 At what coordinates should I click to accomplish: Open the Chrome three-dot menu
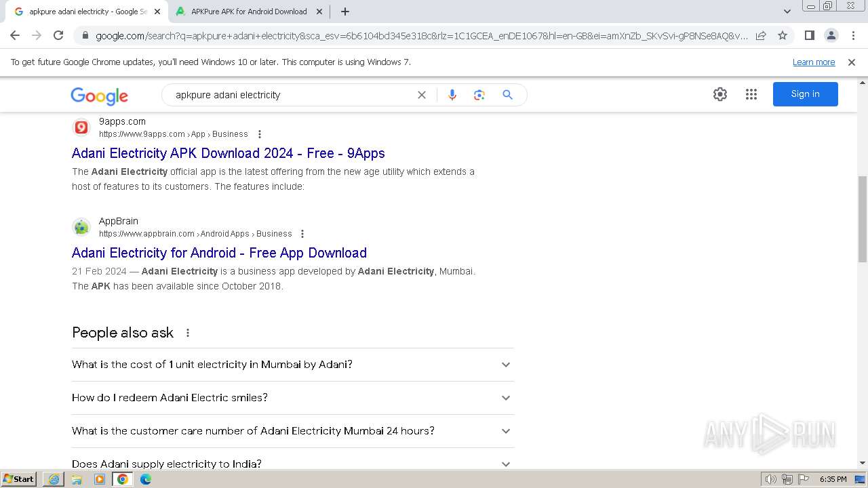click(853, 35)
